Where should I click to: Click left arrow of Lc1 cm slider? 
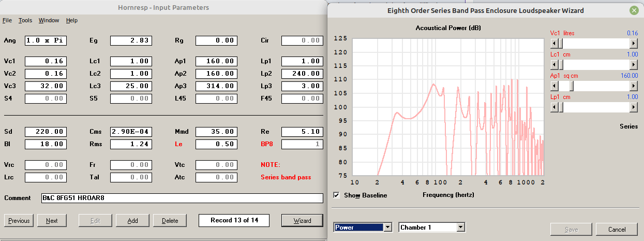555,65
